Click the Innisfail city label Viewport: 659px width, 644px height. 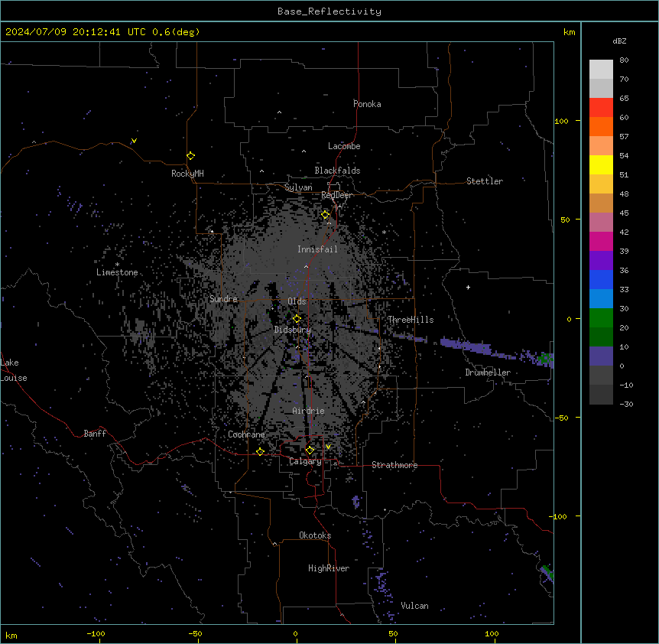(x=317, y=249)
